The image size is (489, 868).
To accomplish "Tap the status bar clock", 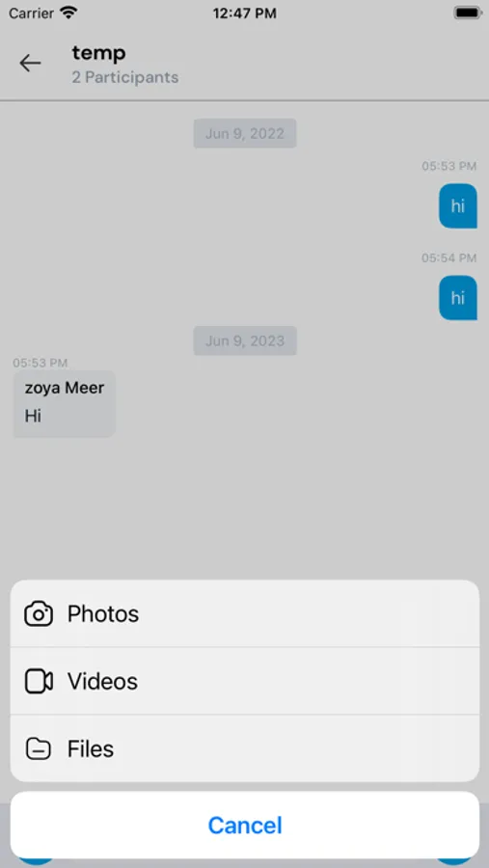I will [x=244, y=14].
